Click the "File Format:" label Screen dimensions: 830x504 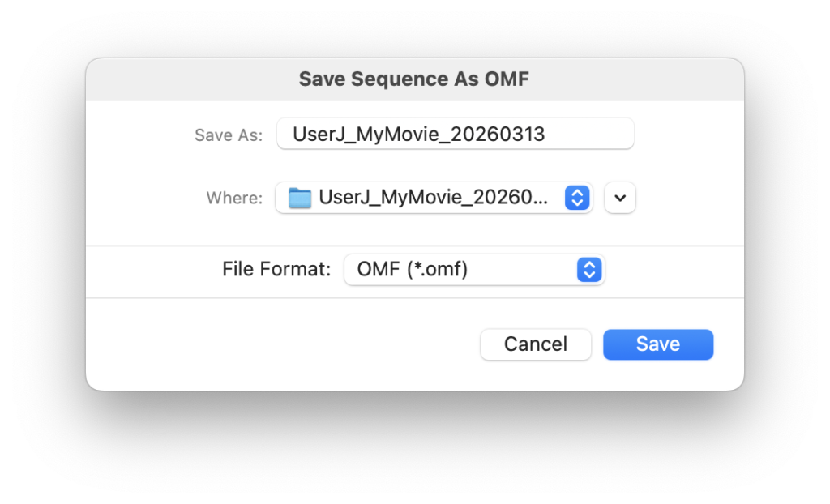(x=276, y=270)
